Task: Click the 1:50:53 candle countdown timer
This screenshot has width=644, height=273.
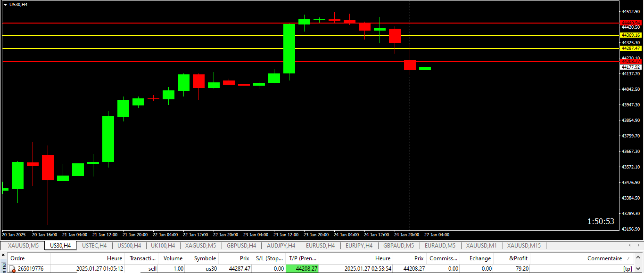Action: 601,221
